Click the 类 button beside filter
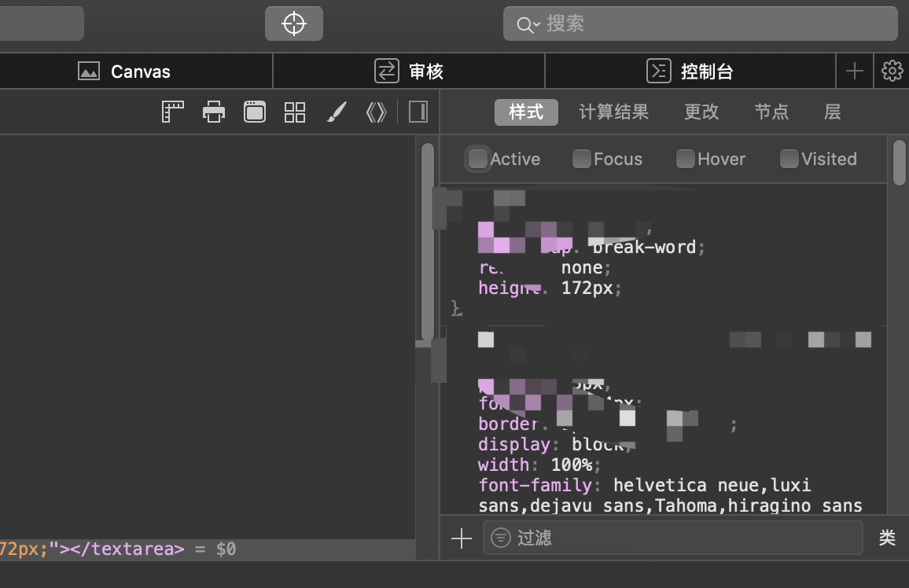The height and width of the screenshot is (588, 909). (887, 538)
